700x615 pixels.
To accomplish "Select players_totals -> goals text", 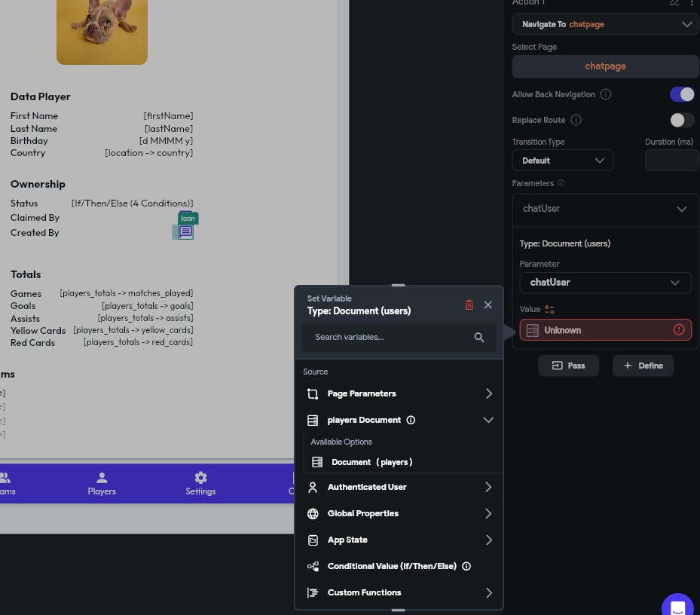I will 148,306.
